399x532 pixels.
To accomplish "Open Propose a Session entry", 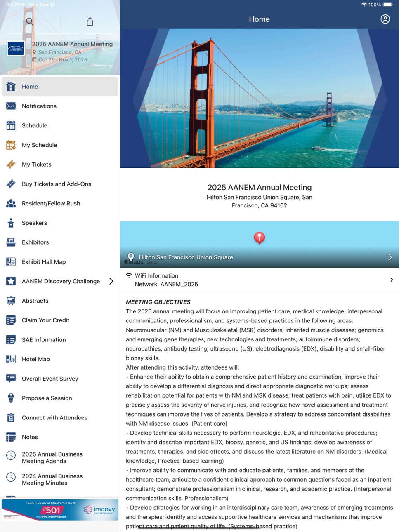I will 60,398.
